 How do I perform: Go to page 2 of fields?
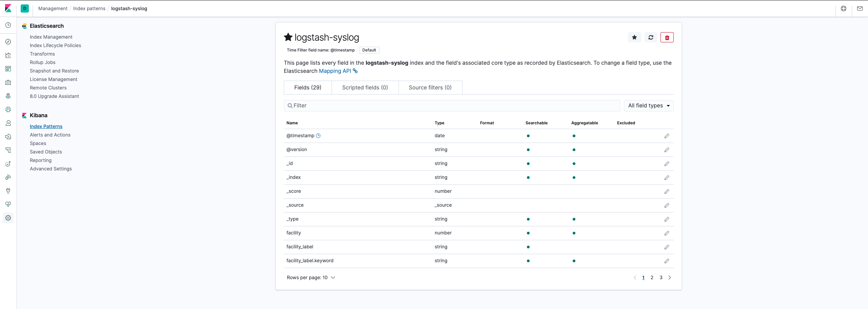(x=652, y=277)
